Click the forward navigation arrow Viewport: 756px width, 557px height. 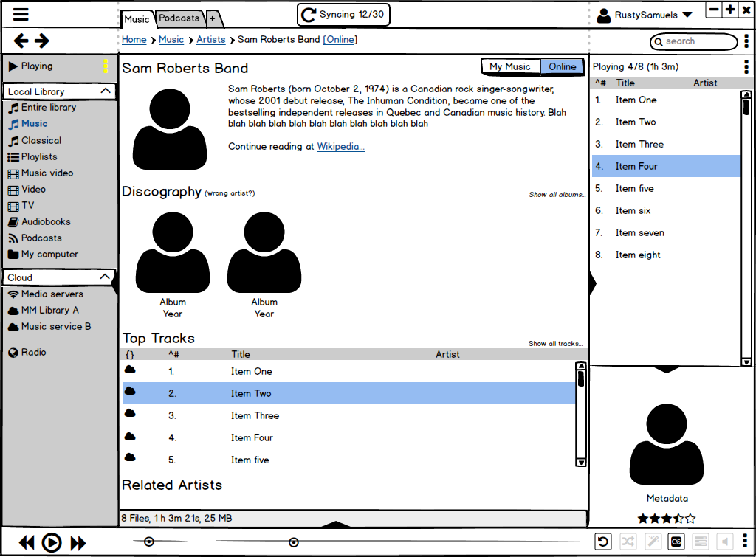click(42, 41)
